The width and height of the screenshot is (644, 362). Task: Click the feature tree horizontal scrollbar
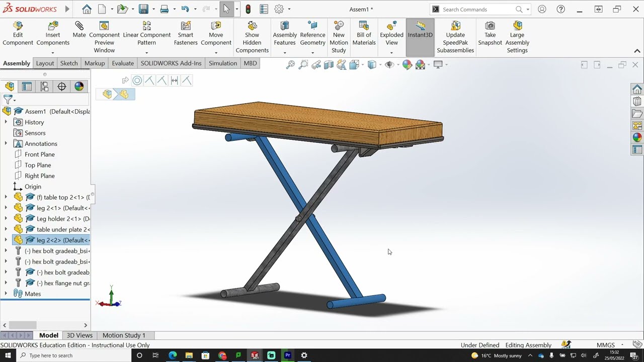[x=23, y=325]
